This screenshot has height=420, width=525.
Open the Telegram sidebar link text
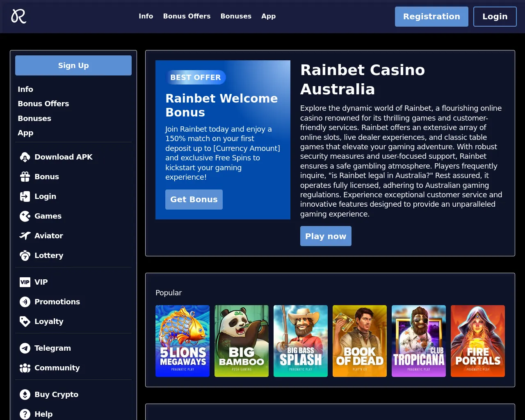click(x=52, y=348)
